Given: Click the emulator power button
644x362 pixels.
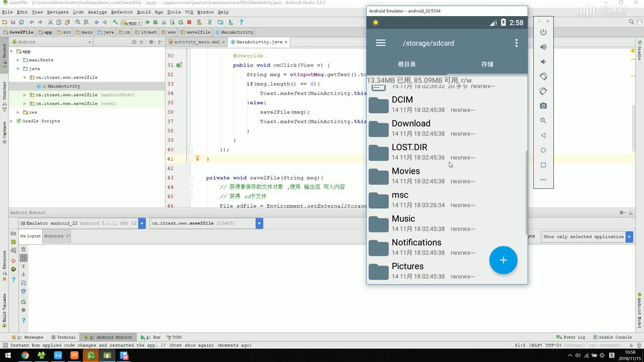Looking at the screenshot, I should 543,32.
